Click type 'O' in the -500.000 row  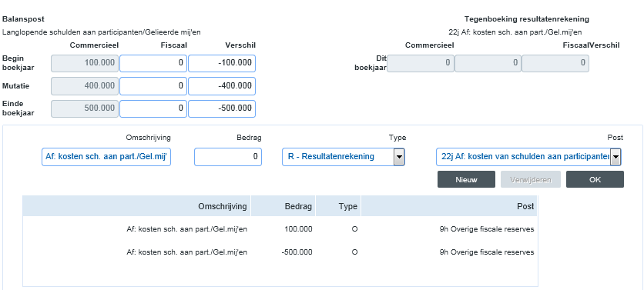[x=355, y=252]
